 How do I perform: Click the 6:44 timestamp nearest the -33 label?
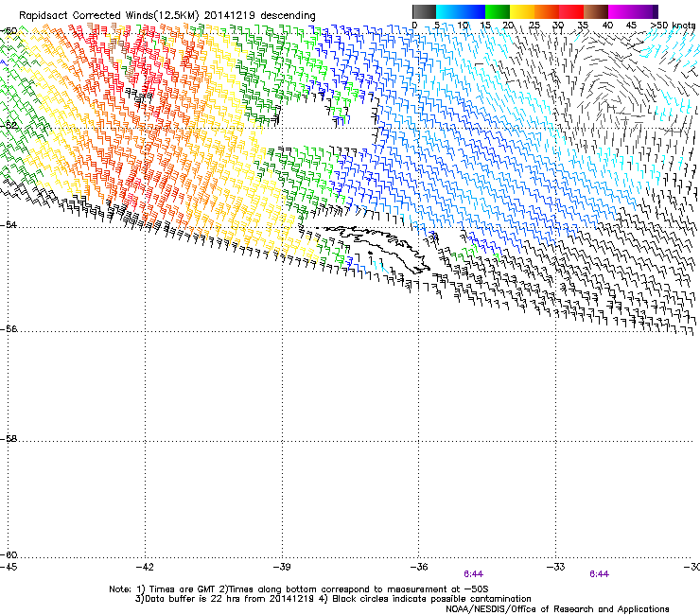[x=599, y=574]
